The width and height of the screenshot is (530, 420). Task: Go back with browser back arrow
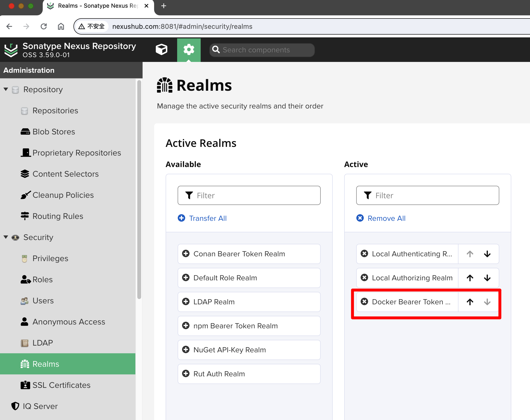point(9,26)
